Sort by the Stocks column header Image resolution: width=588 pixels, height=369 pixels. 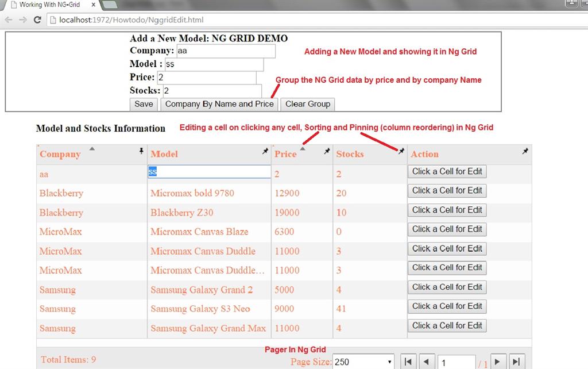350,154
